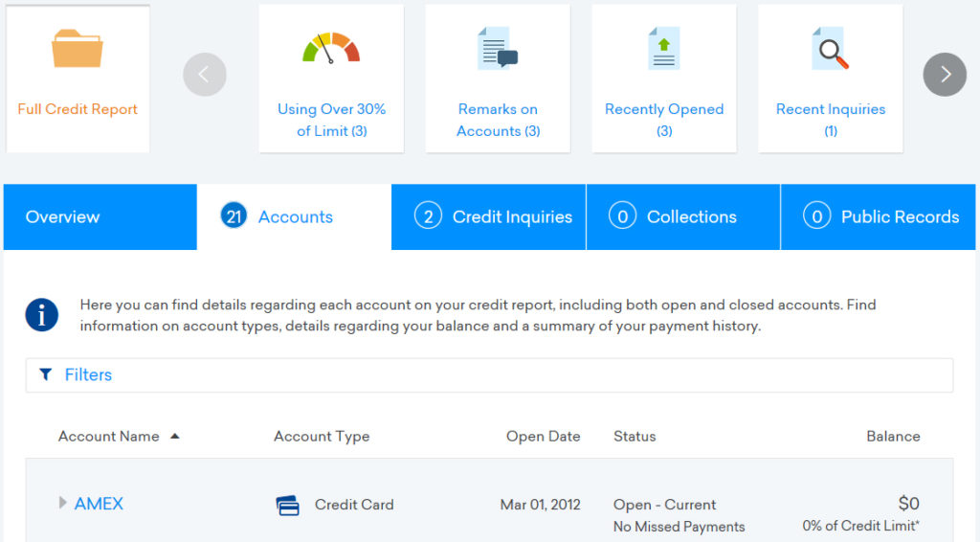Expand the Filters bar

(x=489, y=375)
